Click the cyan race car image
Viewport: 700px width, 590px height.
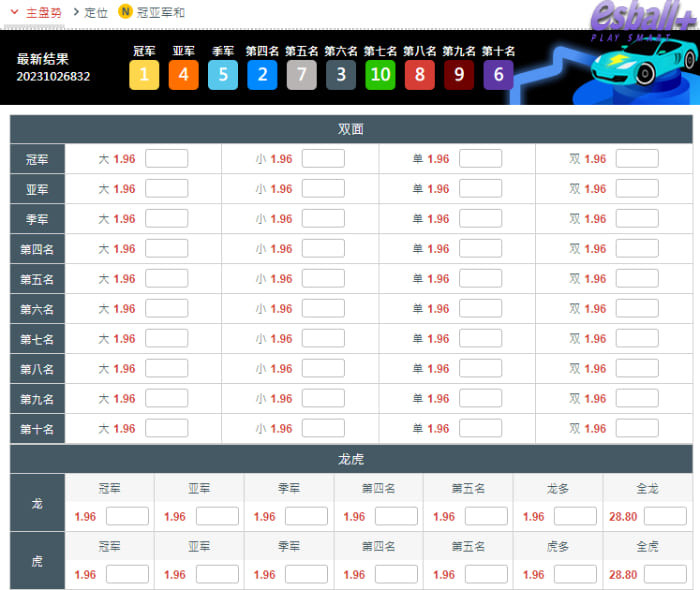coord(643,62)
